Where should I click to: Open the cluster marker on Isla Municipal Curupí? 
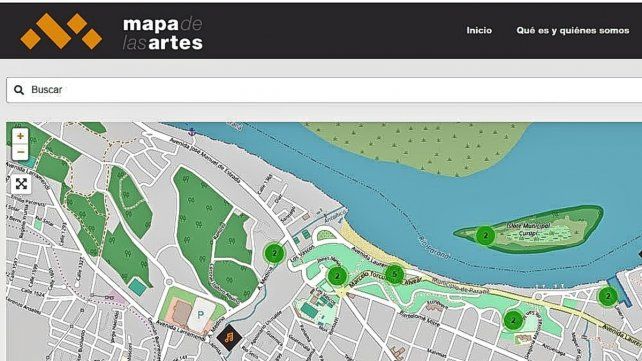point(486,235)
